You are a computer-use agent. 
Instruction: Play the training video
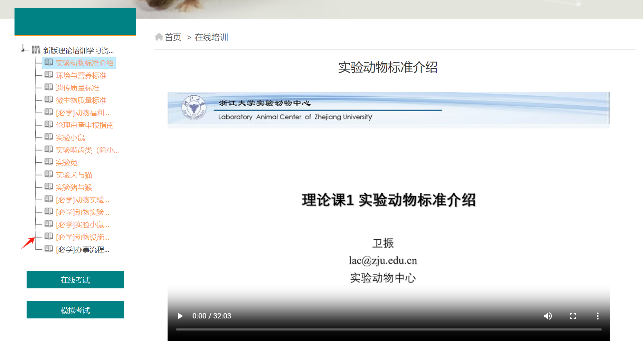(x=180, y=316)
